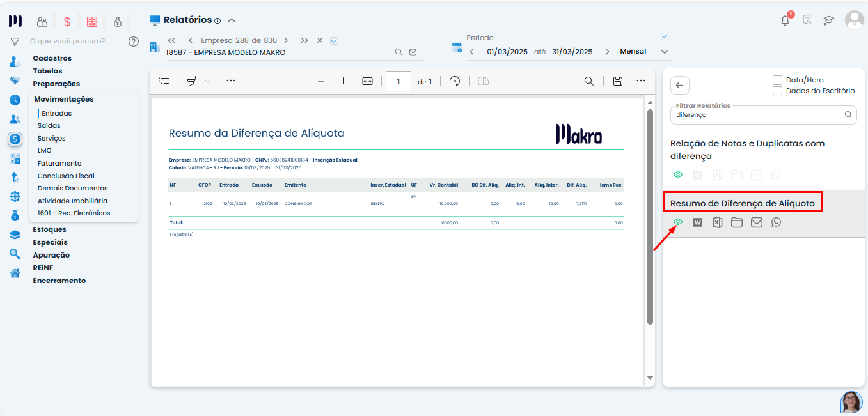This screenshot has width=868, height=416.
Task: Click the save icon in the viewer toolbar
Action: pyautogui.click(x=617, y=81)
